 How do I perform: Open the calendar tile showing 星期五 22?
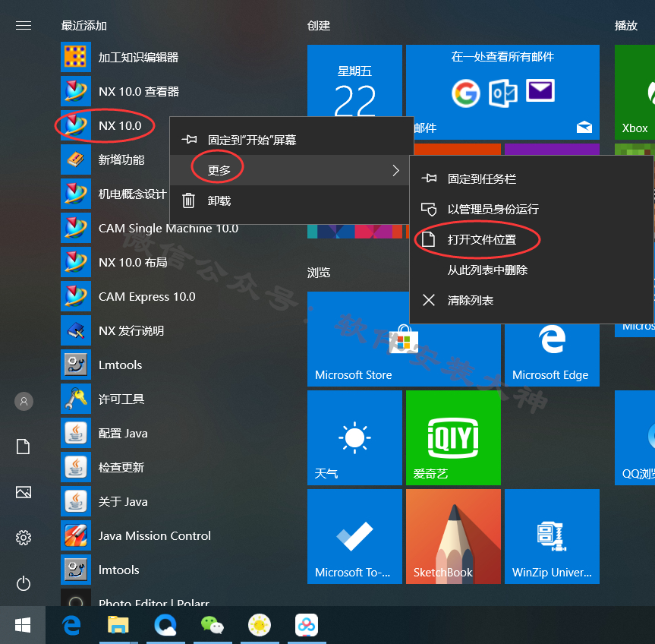(x=354, y=80)
